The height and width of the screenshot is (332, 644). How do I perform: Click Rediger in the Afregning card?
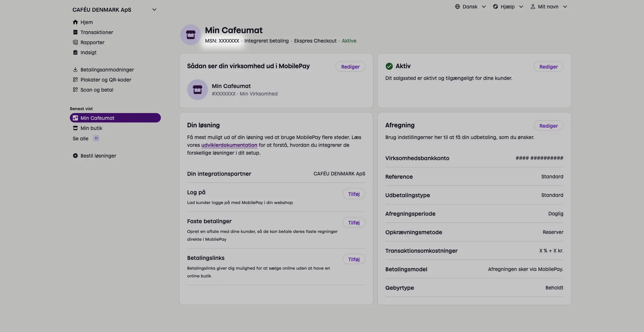[x=548, y=126]
